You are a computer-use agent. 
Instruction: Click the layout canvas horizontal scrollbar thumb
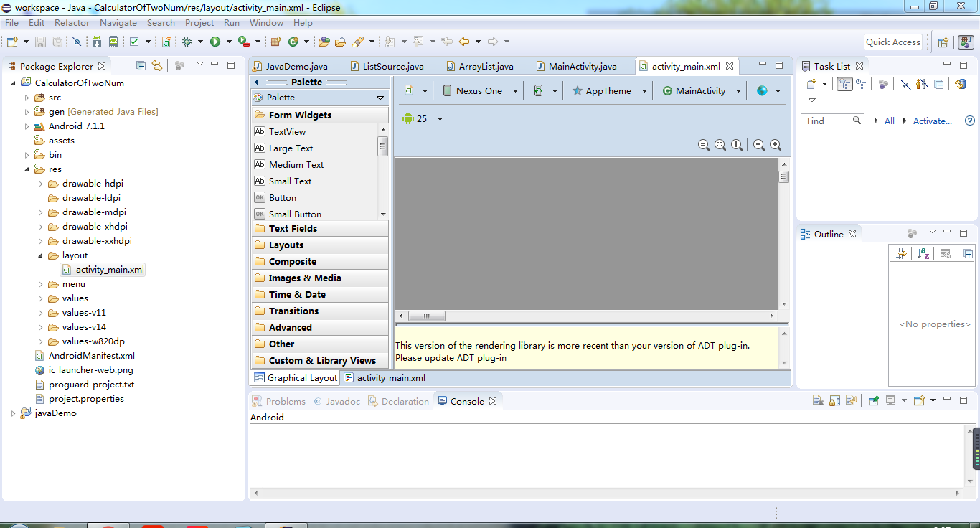pyautogui.click(x=427, y=316)
